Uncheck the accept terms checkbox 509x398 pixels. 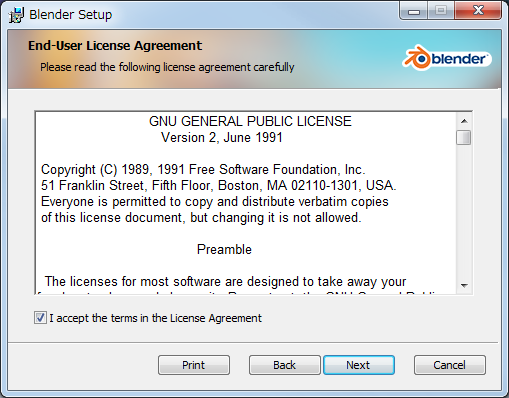click(40, 318)
